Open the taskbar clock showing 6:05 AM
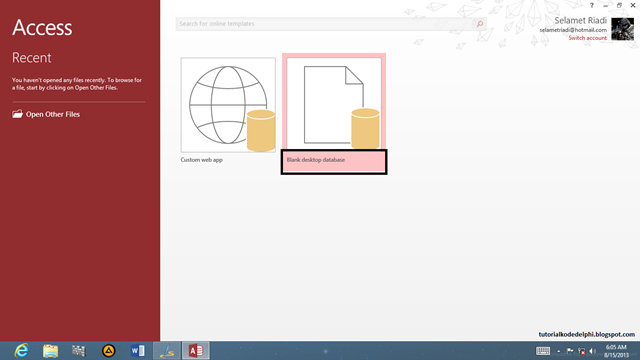Image resolution: width=640 pixels, height=360 pixels. point(616,351)
